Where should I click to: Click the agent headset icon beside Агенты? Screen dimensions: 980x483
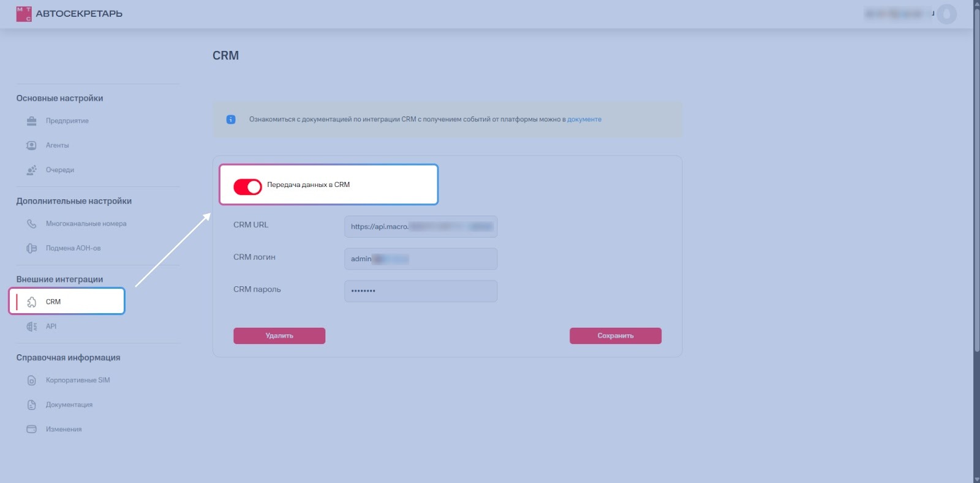(x=31, y=145)
